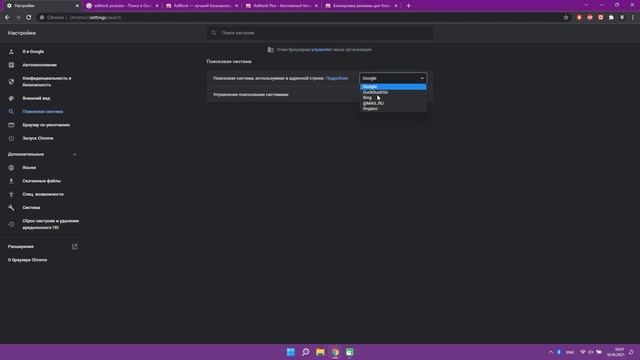Viewport: 640px width, 360px height.
Task: Click the ENG language indicator in tray
Action: (x=570, y=352)
